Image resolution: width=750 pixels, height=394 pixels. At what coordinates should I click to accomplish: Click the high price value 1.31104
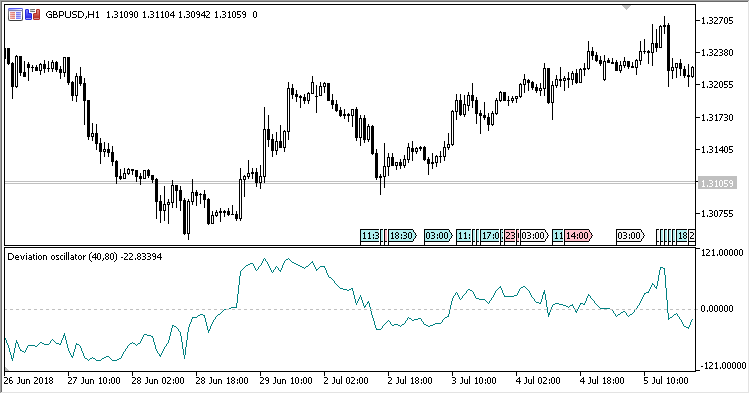click(x=158, y=15)
